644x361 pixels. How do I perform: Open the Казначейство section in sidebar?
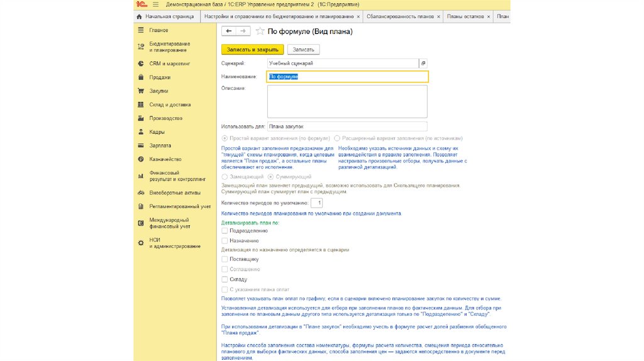point(165,159)
